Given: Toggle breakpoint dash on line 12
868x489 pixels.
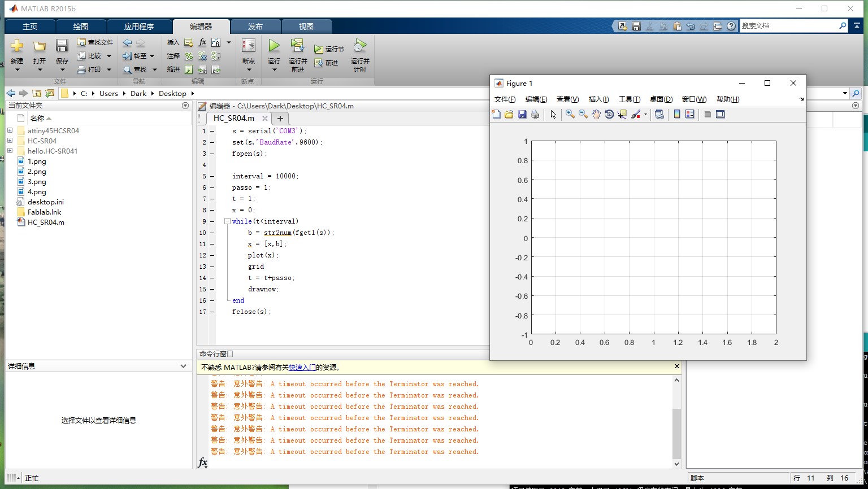Looking at the screenshot, I should click(212, 255).
